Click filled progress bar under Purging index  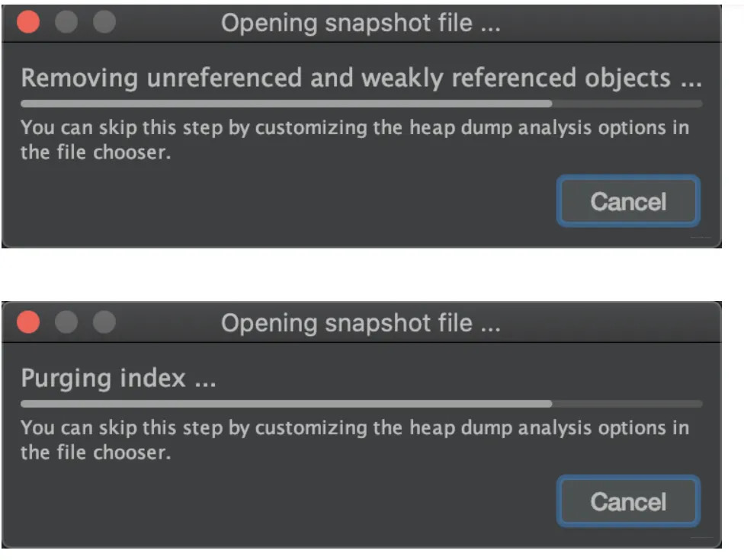286,404
